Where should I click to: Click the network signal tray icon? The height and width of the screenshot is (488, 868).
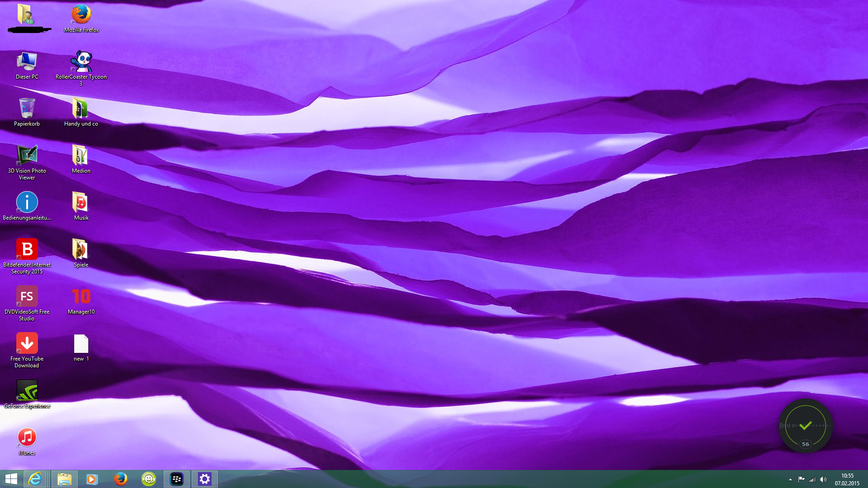click(x=812, y=479)
